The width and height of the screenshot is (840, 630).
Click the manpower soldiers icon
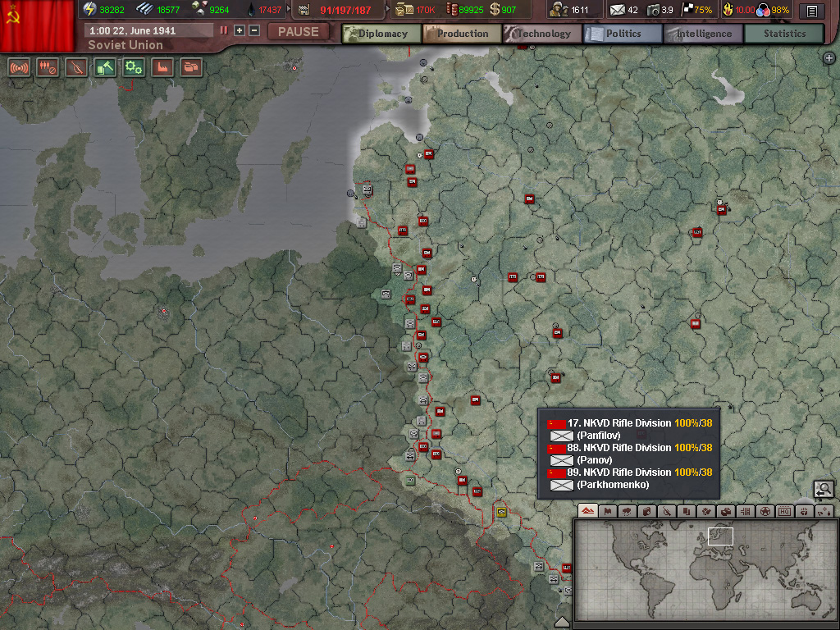pos(559,9)
